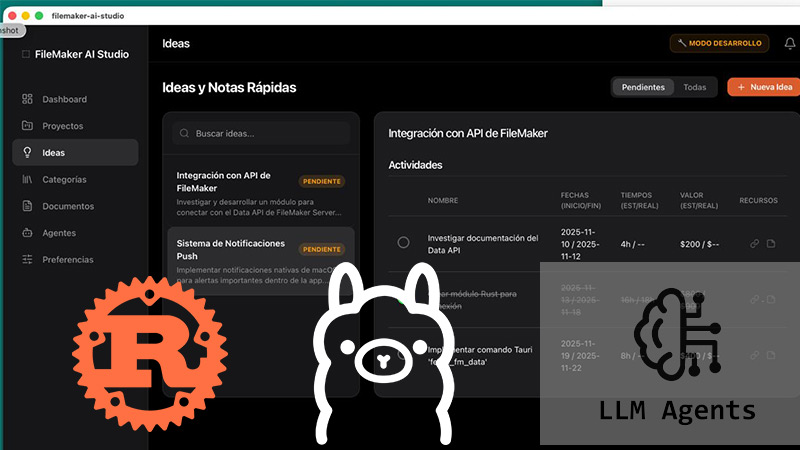The width and height of the screenshot is (800, 450).
Task: Mark Investigar documentación activity as complete
Action: pos(403,242)
